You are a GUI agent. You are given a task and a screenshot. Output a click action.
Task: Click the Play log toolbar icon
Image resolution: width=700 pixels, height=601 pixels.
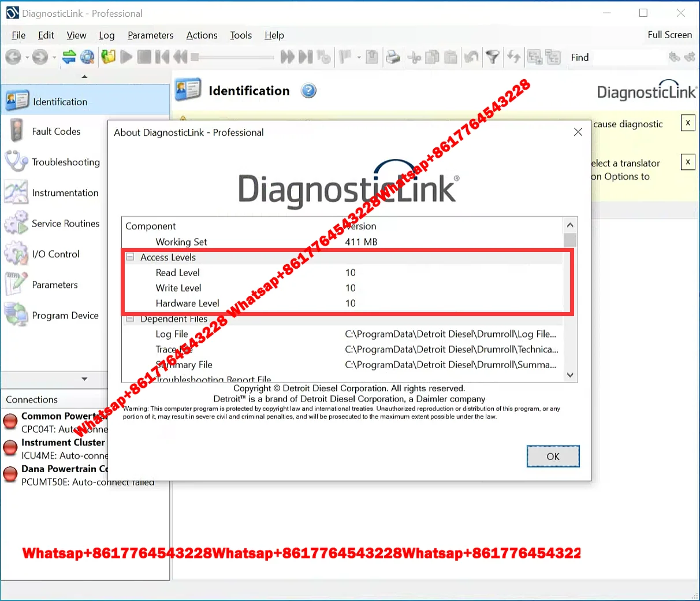coord(126,57)
